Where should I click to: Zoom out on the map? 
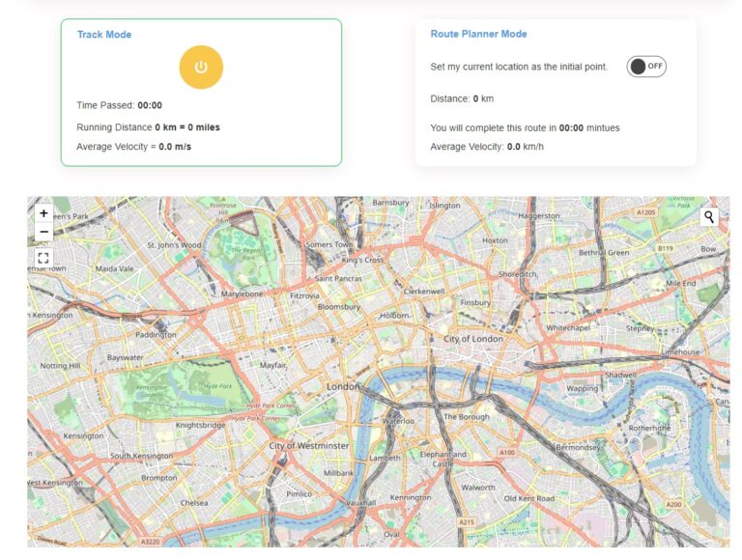[x=43, y=233]
